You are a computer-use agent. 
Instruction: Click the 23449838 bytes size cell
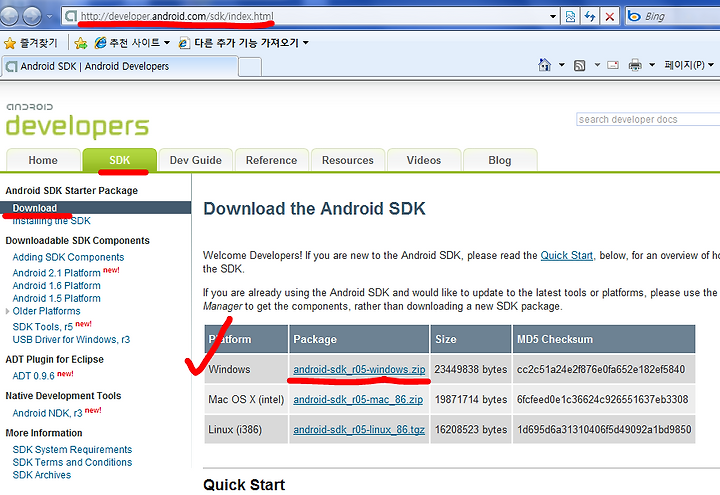[x=471, y=369]
